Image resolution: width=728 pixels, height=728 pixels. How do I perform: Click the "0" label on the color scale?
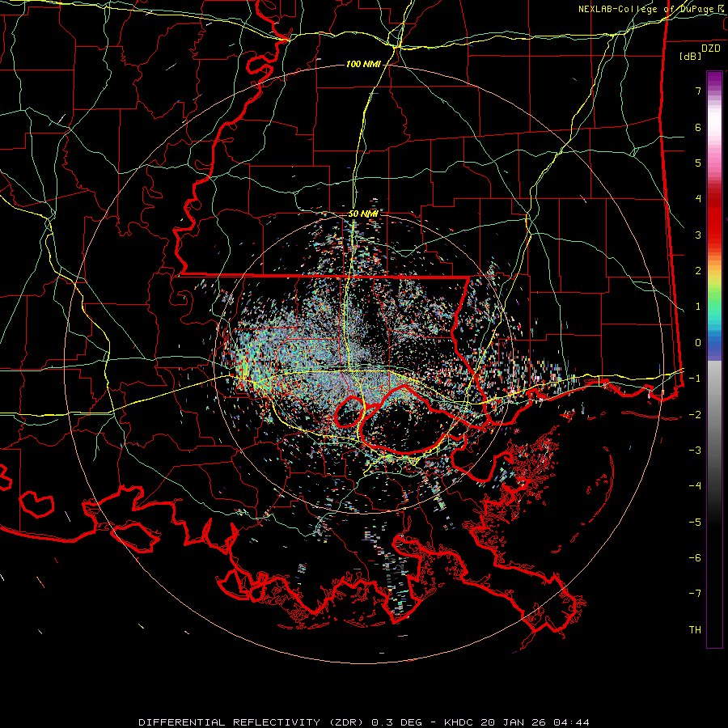tap(698, 343)
